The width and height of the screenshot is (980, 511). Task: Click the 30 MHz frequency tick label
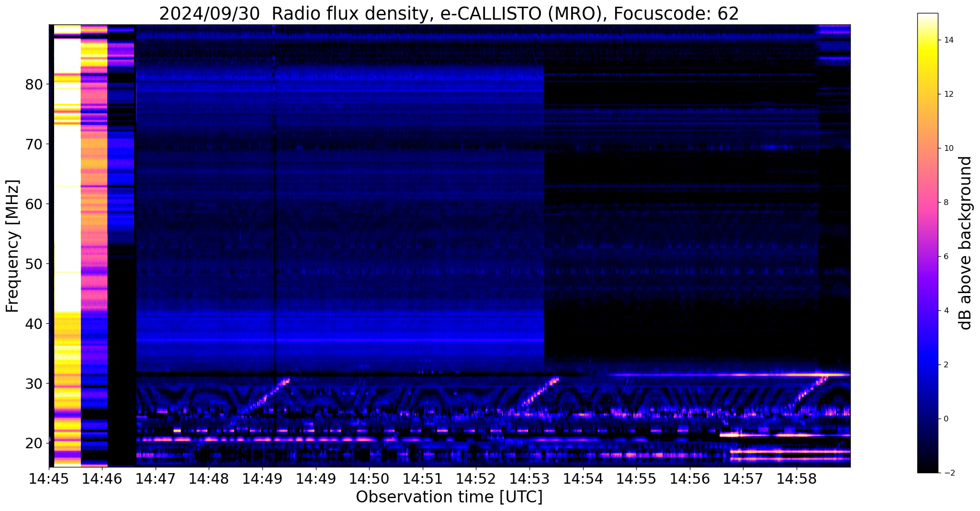point(34,384)
